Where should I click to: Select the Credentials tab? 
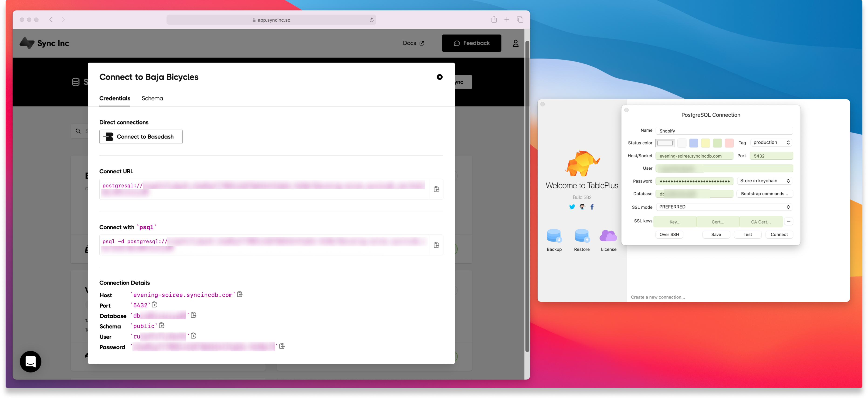coord(115,98)
